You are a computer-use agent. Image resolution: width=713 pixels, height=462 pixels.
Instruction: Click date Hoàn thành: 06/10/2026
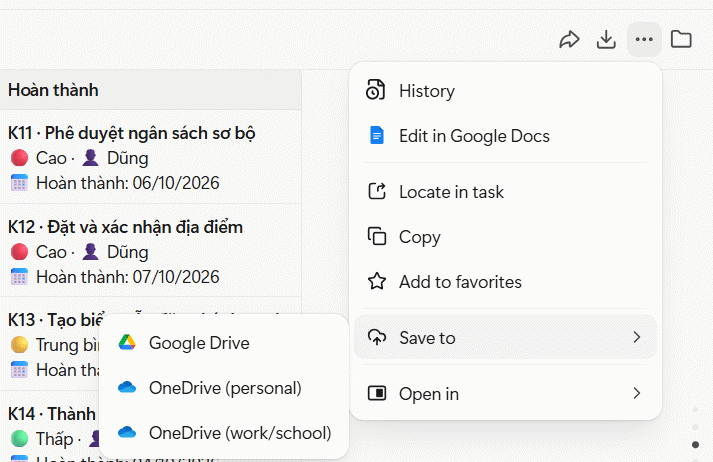tap(128, 183)
